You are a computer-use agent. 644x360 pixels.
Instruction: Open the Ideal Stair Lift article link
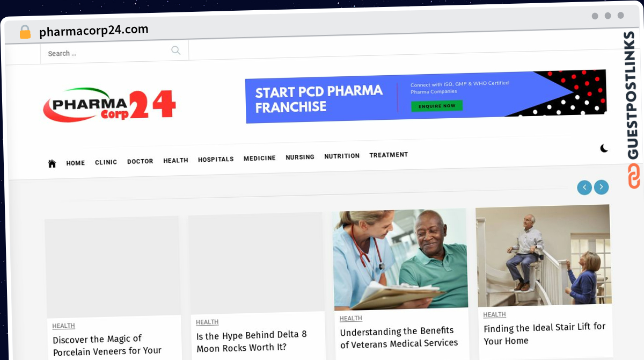pos(544,334)
